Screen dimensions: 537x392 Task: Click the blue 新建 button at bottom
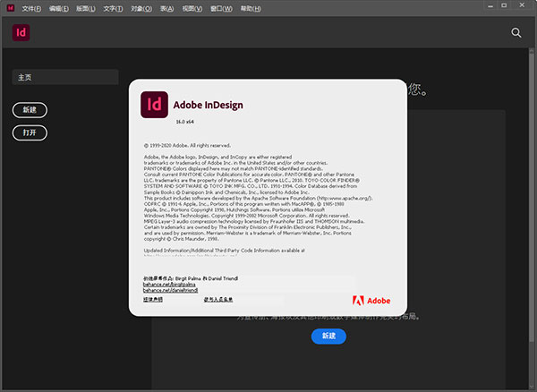[328, 336]
